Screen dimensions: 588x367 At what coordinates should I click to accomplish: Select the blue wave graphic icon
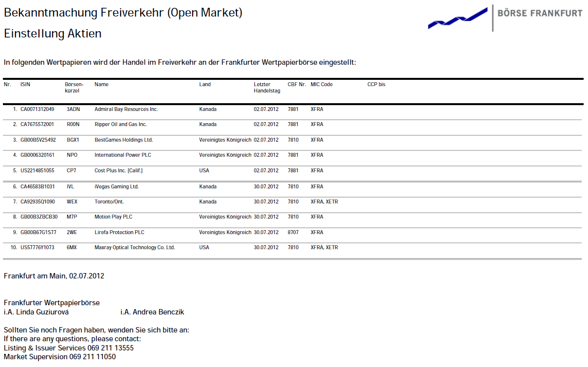[456, 18]
